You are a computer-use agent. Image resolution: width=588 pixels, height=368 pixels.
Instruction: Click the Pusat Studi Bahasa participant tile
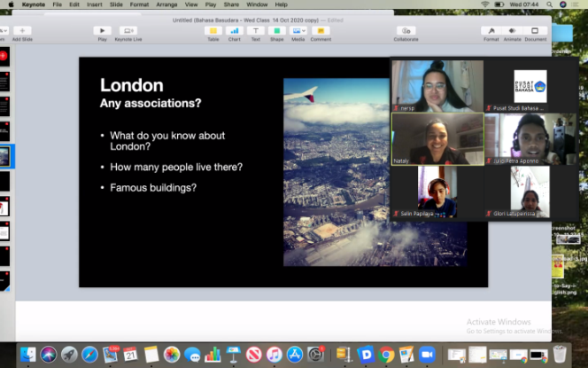pyautogui.click(x=530, y=86)
